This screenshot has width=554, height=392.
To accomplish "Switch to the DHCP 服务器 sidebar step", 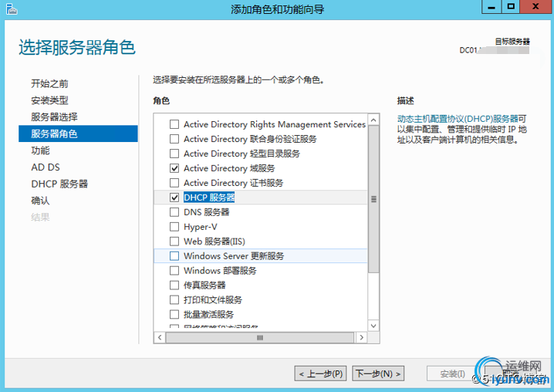I will [59, 184].
